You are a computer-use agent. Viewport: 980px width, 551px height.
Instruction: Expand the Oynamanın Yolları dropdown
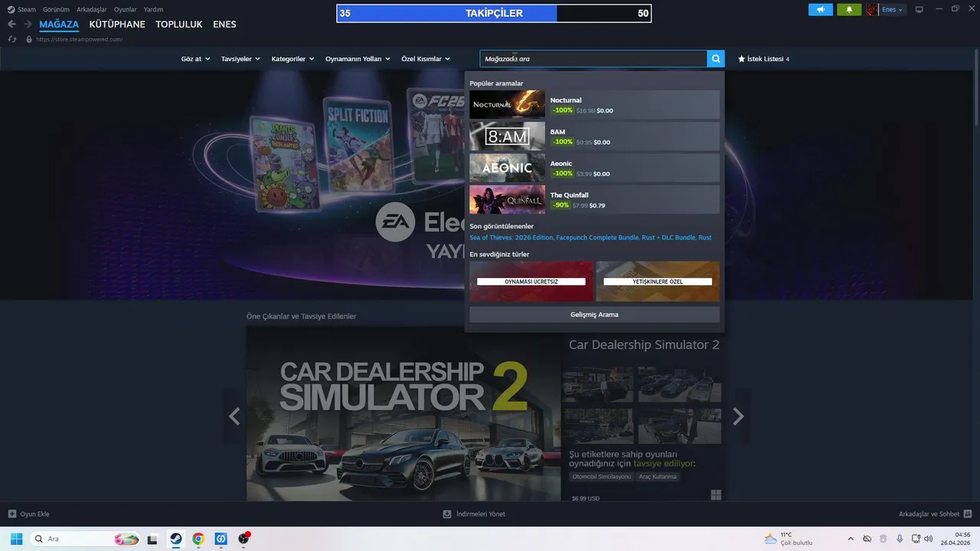[x=358, y=59]
